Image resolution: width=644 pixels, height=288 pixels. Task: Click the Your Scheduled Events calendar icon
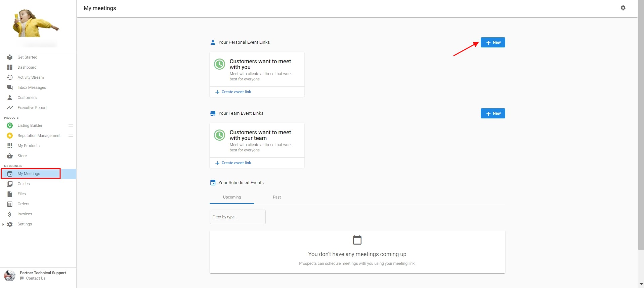coord(213,183)
